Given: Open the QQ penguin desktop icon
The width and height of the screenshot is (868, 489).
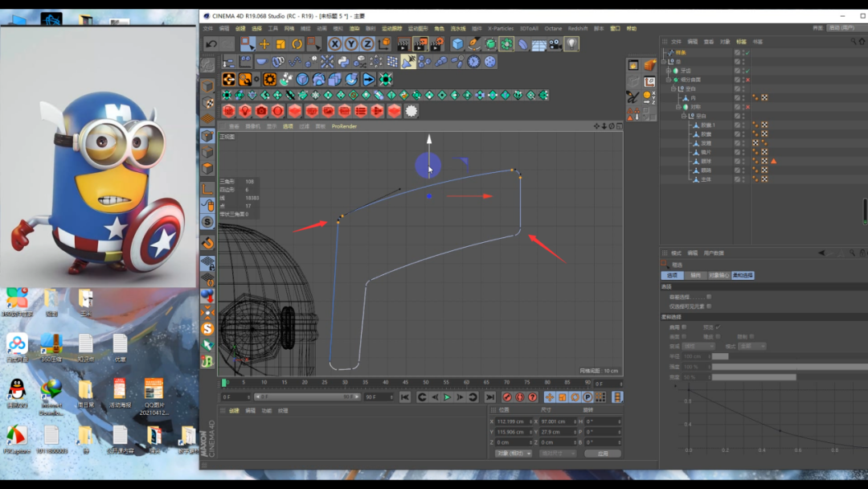Looking at the screenshot, I should coord(17,393).
